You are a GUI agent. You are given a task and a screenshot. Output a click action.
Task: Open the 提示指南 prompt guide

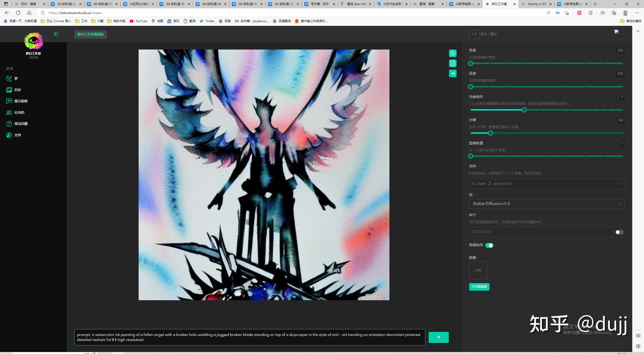(x=21, y=101)
